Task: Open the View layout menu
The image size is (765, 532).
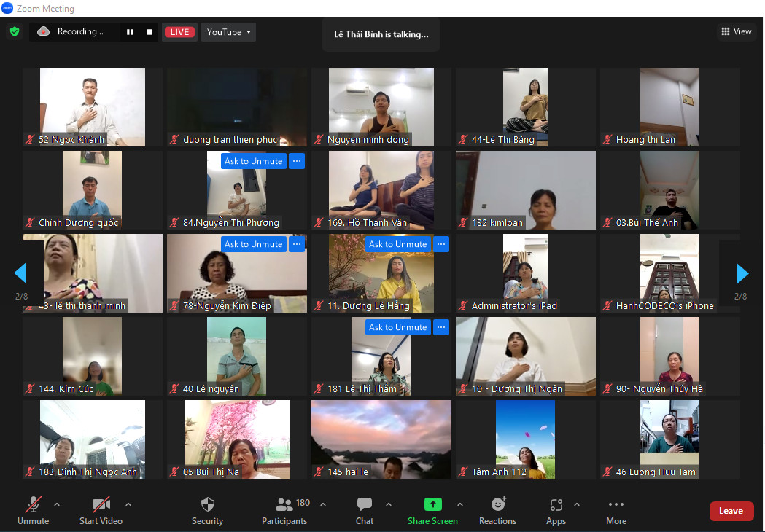Action: (737, 31)
